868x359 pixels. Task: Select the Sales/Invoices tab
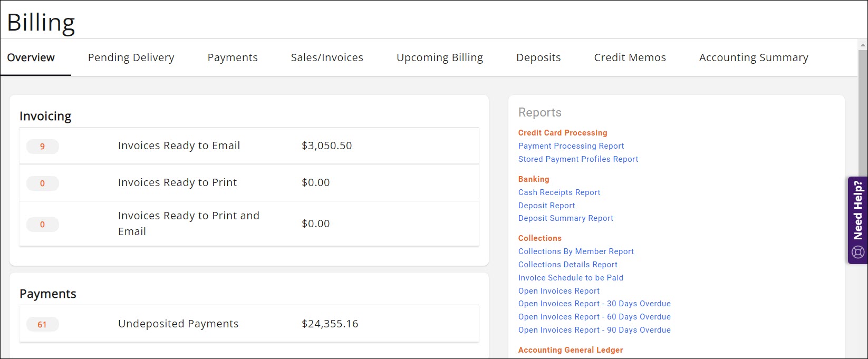(x=327, y=57)
